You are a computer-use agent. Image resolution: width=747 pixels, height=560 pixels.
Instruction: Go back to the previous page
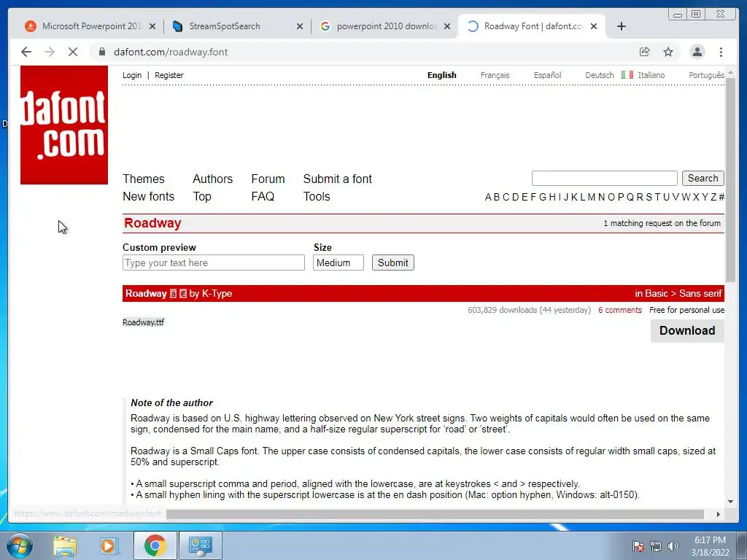point(26,52)
